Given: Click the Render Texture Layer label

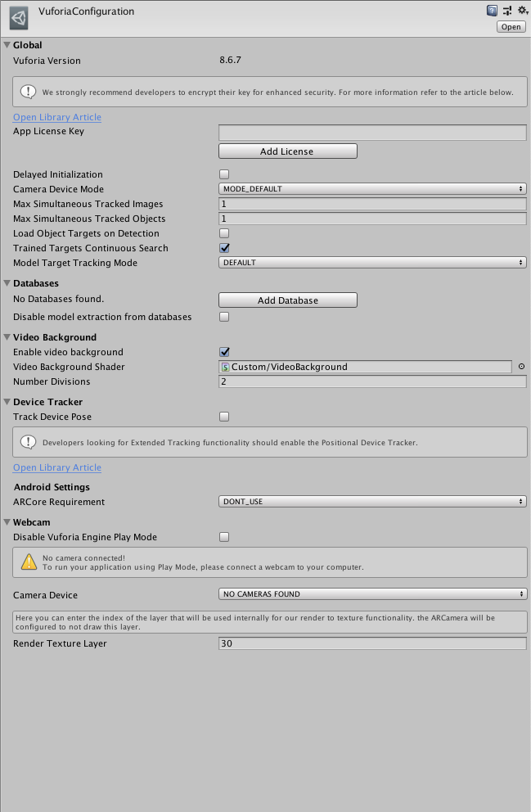Looking at the screenshot, I should click(60, 643).
